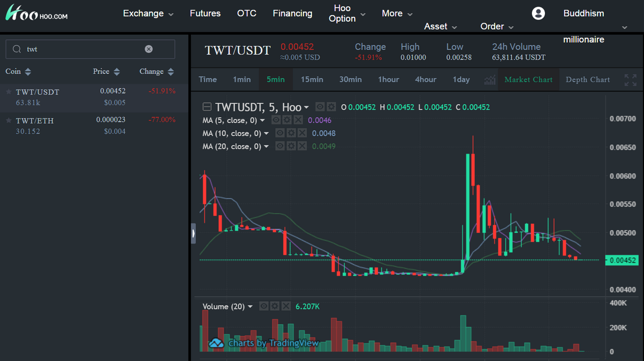
Task: Open MA 5 settings gear
Action: tap(287, 120)
